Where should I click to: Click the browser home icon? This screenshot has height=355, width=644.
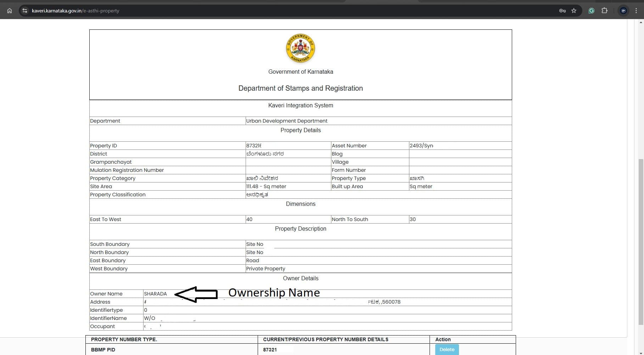[10, 11]
